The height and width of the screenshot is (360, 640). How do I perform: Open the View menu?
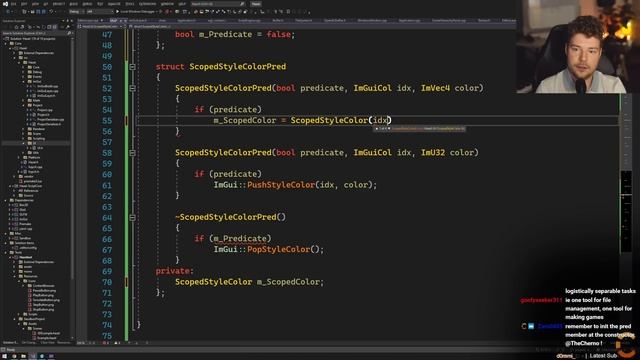point(36,4)
